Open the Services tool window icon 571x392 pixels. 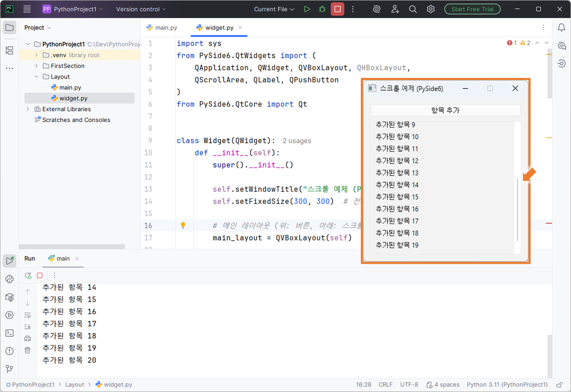pyautogui.click(x=9, y=315)
